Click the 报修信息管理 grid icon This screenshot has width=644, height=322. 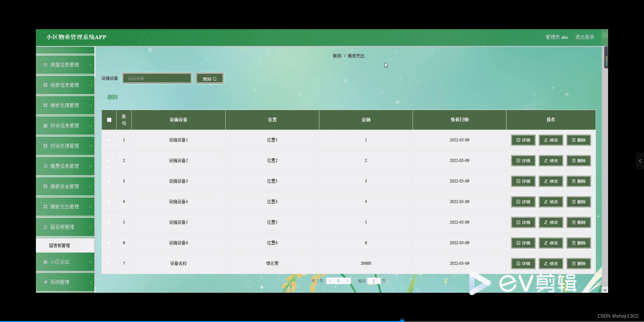(45, 85)
